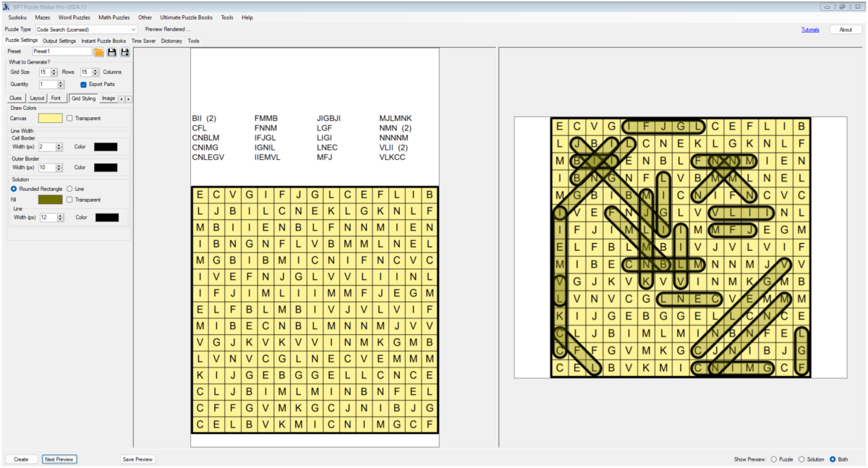This screenshot has width=868, height=468.
Task: Adjust the Quantity spinner arrows
Action: pos(61,84)
